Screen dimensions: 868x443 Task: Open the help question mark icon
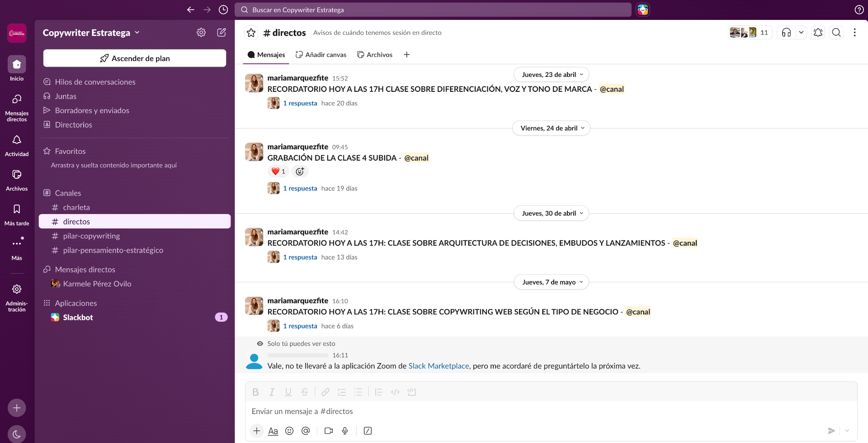(x=859, y=10)
